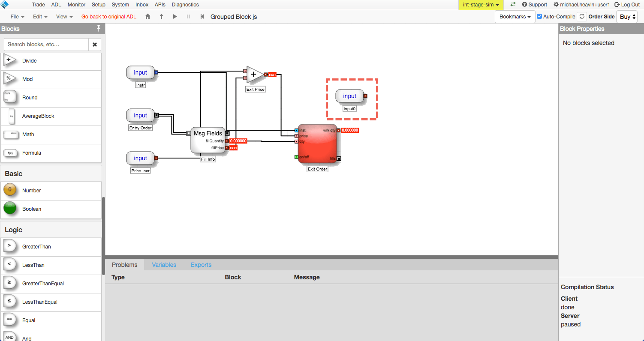
Task: Open the Monitor menu
Action: coord(77,5)
